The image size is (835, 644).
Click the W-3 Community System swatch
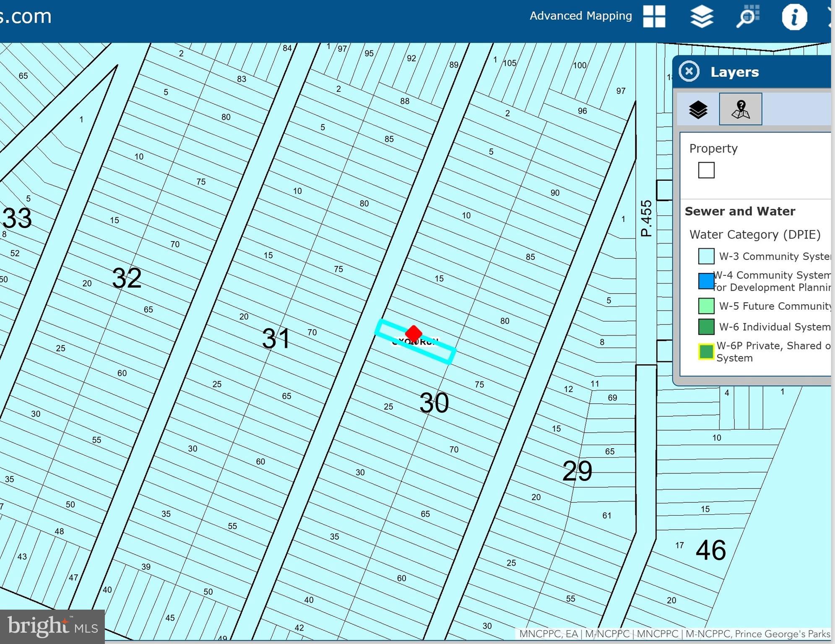[706, 256]
